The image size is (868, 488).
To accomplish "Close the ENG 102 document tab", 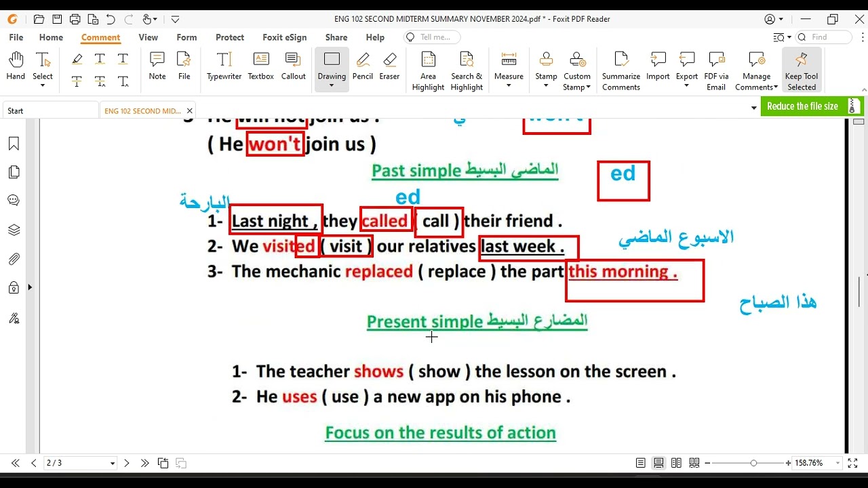I will coord(189,110).
